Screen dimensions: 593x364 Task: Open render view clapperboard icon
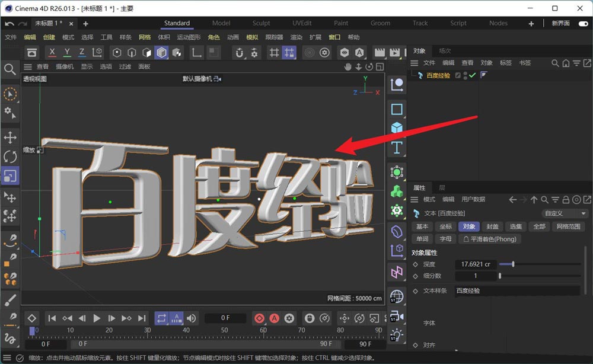[x=380, y=53]
